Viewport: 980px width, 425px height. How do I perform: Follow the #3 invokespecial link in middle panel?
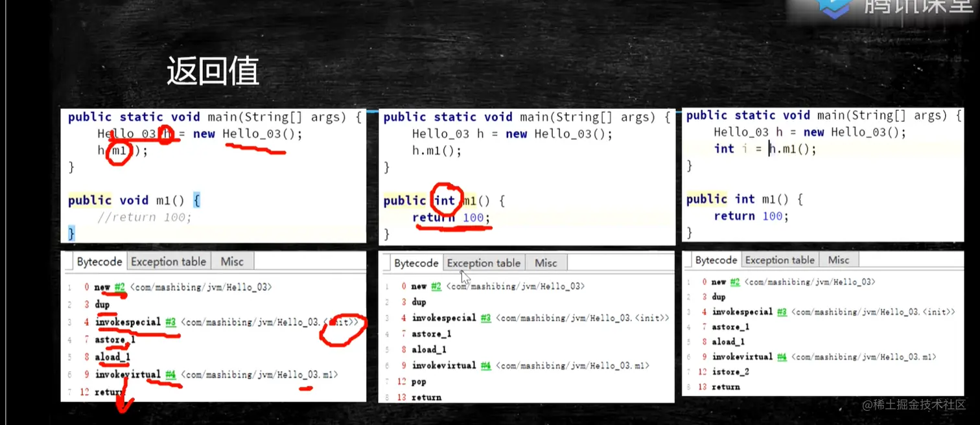tap(486, 317)
